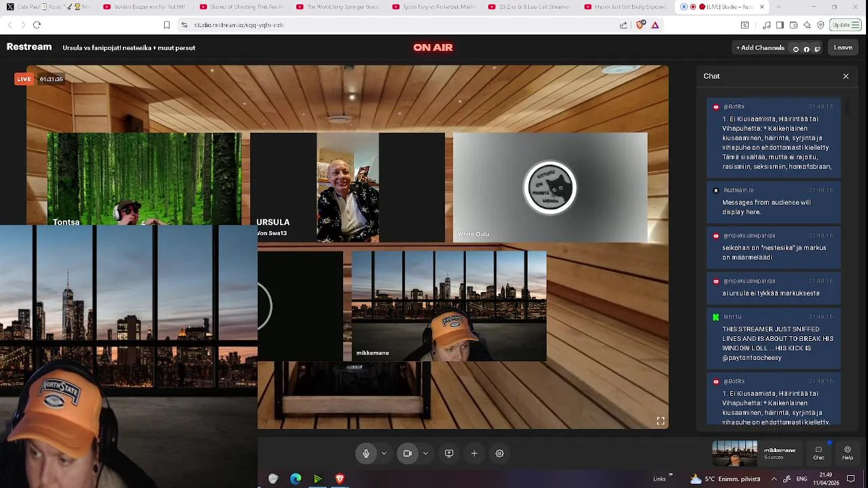
Task: Select the Tontsa participant tile
Action: click(x=144, y=179)
